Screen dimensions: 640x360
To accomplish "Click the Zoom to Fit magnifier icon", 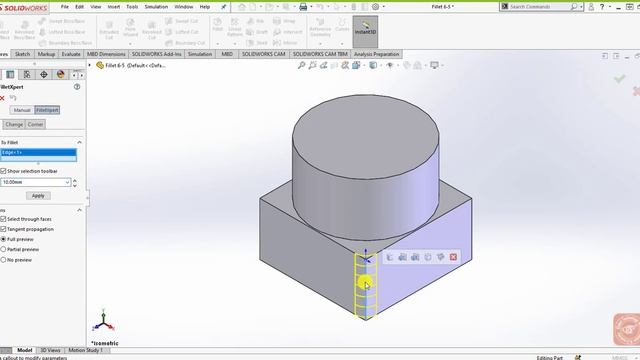I will coord(301,65).
